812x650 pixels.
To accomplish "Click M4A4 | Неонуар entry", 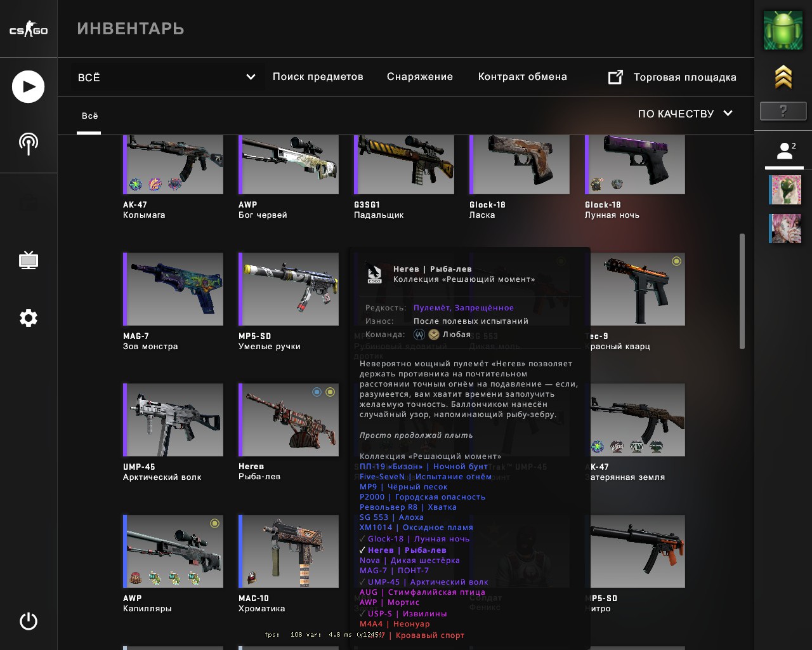I will click(x=395, y=624).
